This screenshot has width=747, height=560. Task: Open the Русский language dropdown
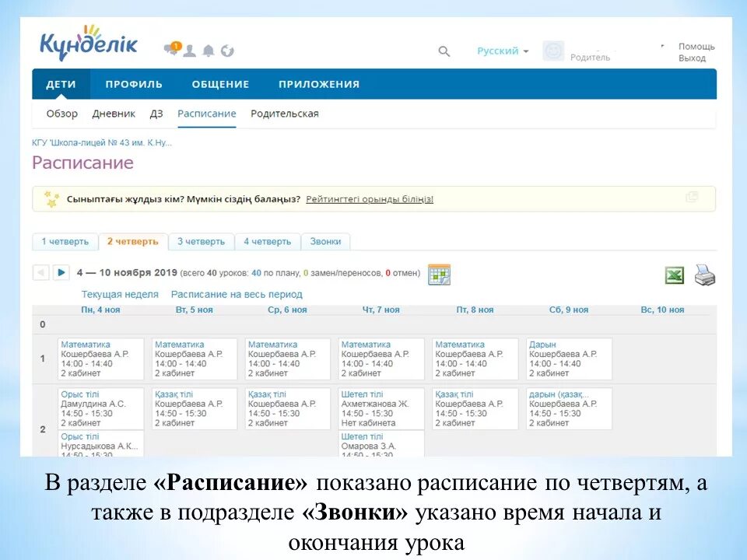point(498,50)
